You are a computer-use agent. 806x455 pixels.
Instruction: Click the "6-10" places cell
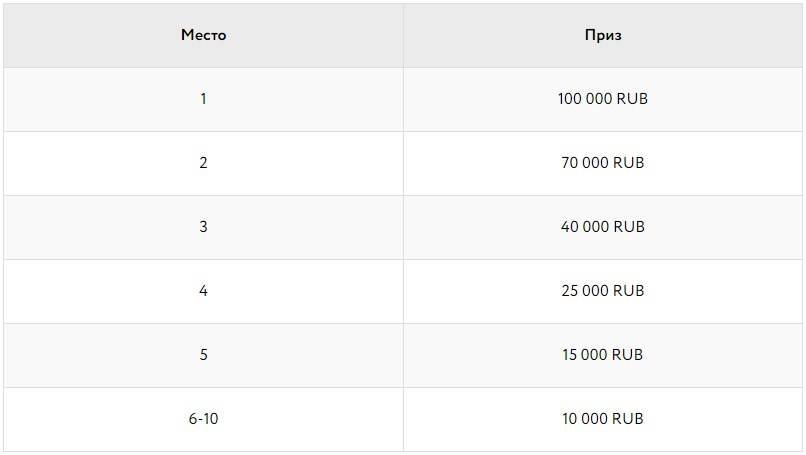click(x=203, y=419)
